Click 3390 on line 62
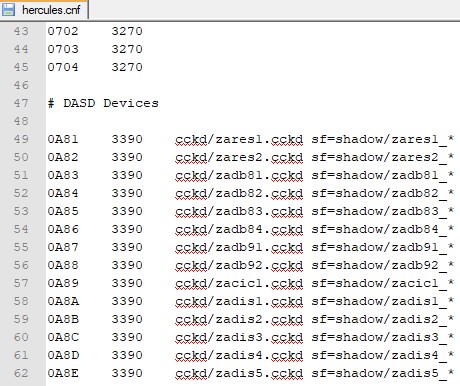Viewport: 460px width, 386px height. point(127,373)
